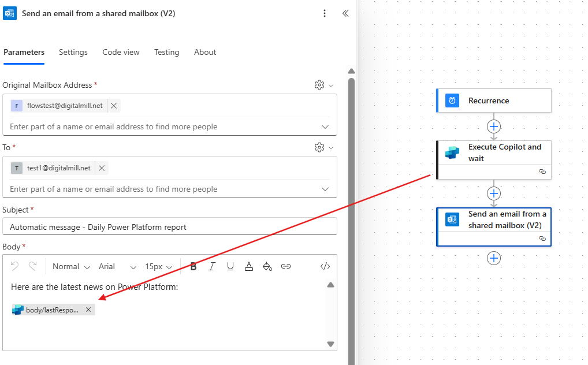Remove test1@digitalmill.net recipient chip
The height and width of the screenshot is (365, 588).
(x=102, y=168)
